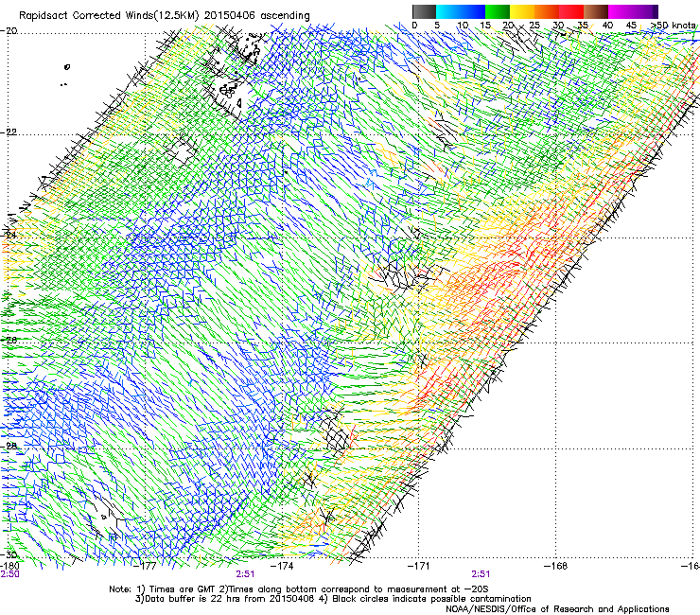This screenshot has width=700, height=615.
Task: Click the -174 longitude axis label
Action: point(282,566)
